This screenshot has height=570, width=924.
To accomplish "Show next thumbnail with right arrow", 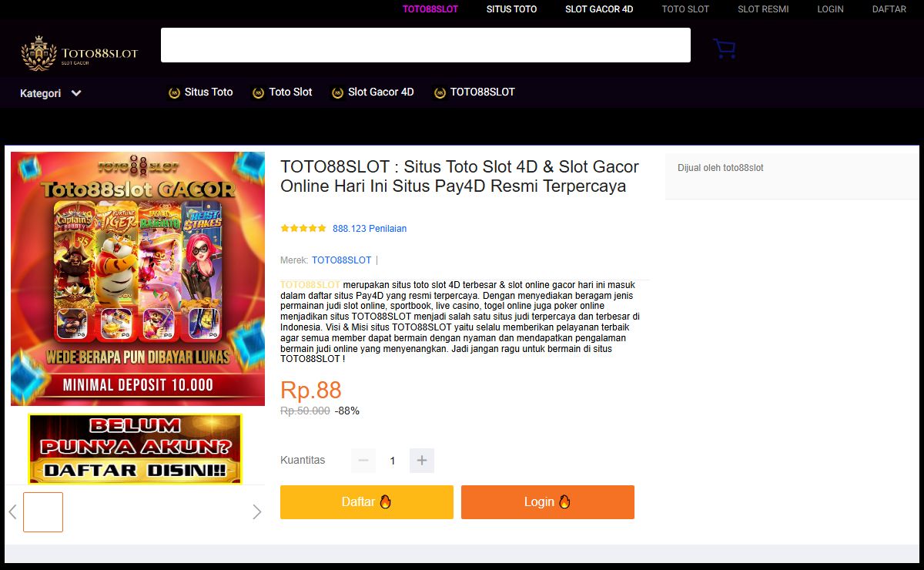I will pyautogui.click(x=257, y=511).
